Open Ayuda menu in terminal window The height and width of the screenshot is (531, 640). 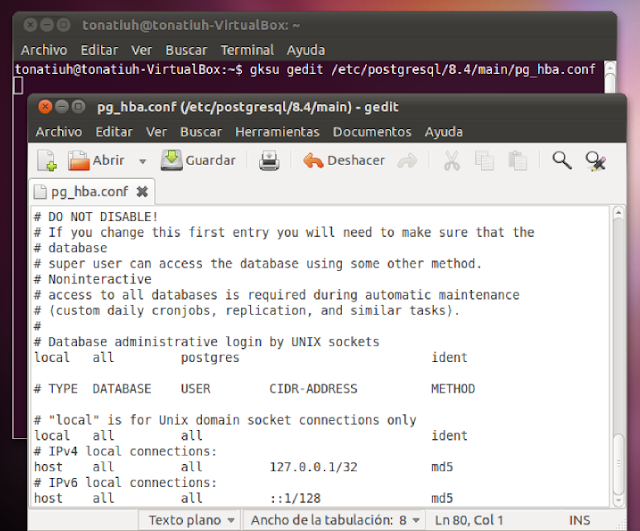coord(306,50)
